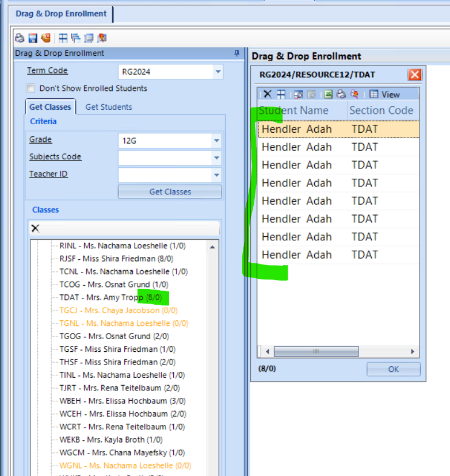Select class TGNL - Ms. Nachama Loeshelle
Screen dimensions: 450x476
click(124, 323)
